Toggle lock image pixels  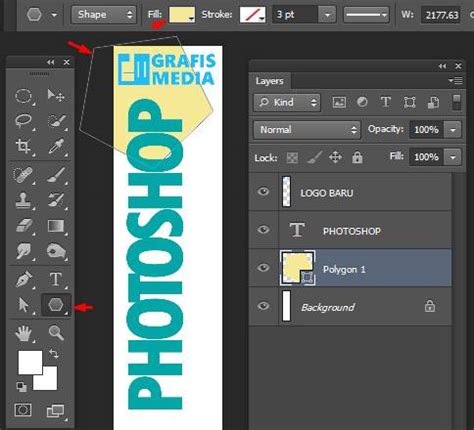314,157
